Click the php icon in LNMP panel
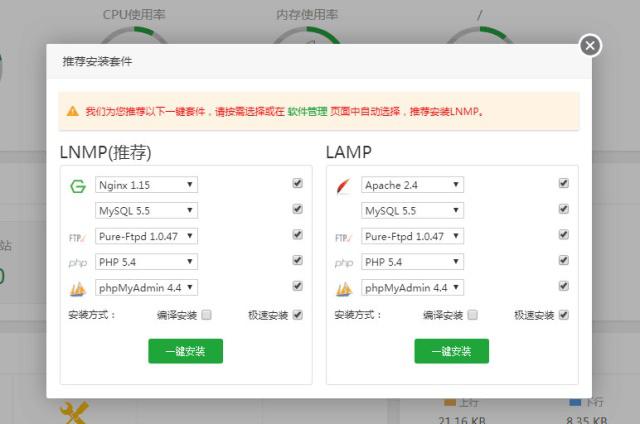This screenshot has height=424, width=640. tap(78, 263)
